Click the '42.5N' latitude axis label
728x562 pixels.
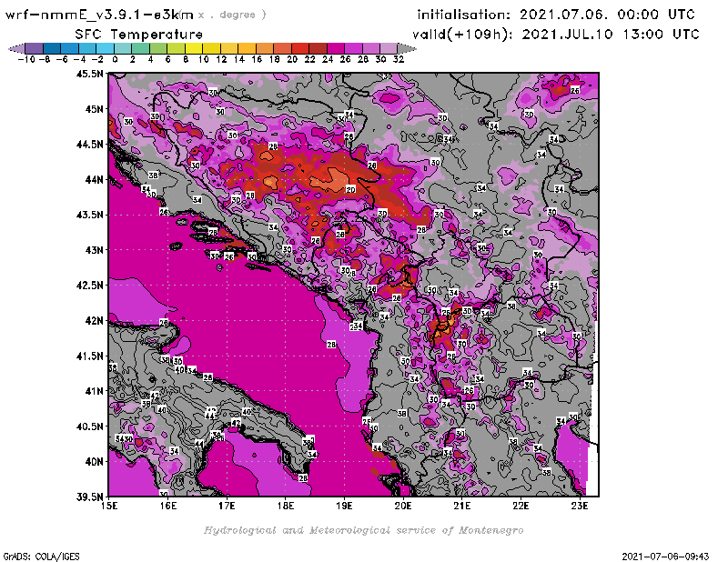[x=89, y=286]
